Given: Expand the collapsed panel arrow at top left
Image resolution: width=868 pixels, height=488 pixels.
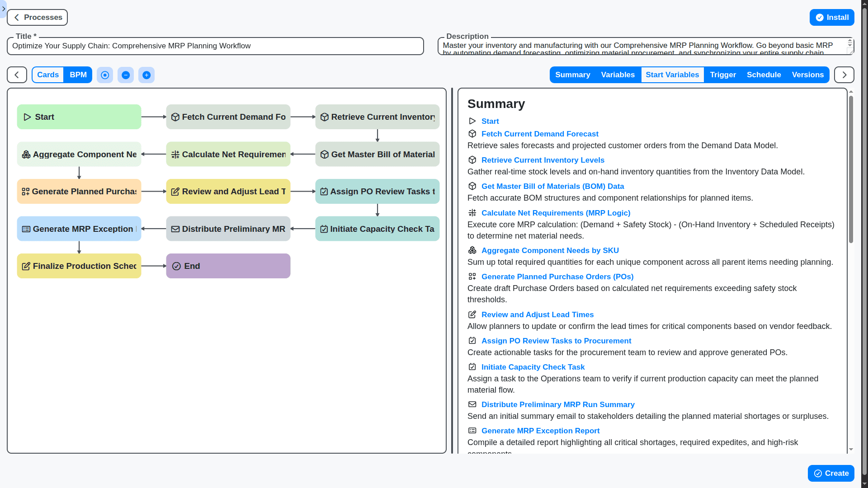Looking at the screenshot, I should pos(4,9).
